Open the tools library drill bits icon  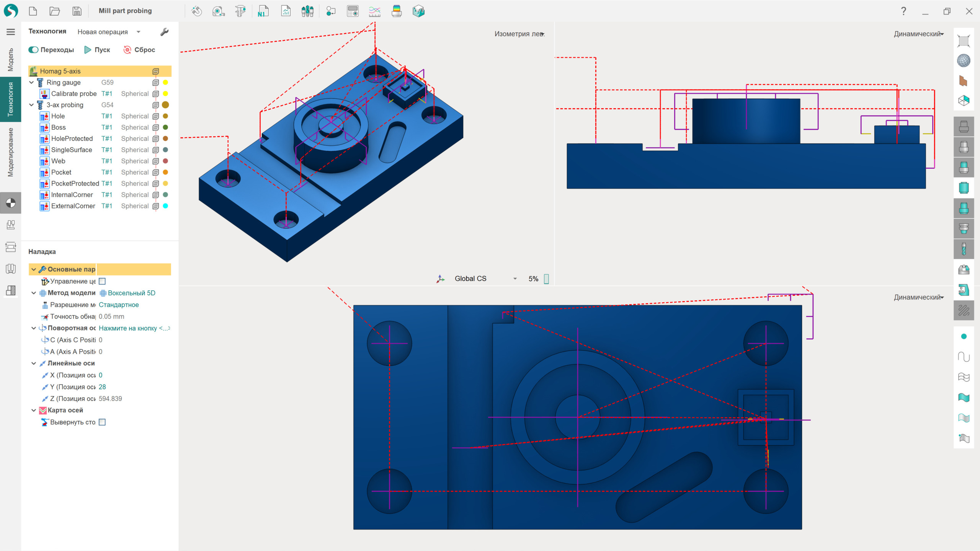[307, 11]
